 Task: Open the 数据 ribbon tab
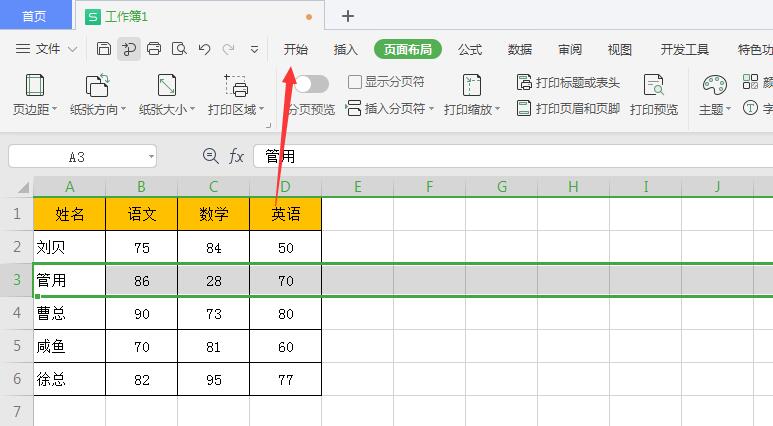pos(520,49)
